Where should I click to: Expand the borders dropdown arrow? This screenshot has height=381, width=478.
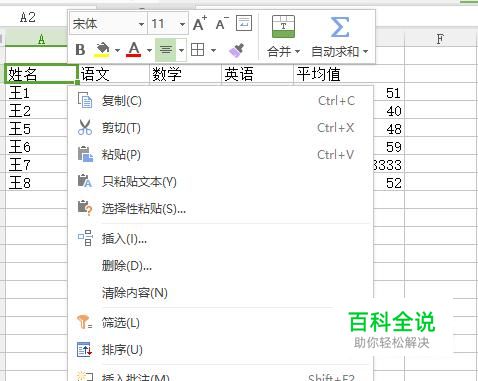(x=213, y=51)
